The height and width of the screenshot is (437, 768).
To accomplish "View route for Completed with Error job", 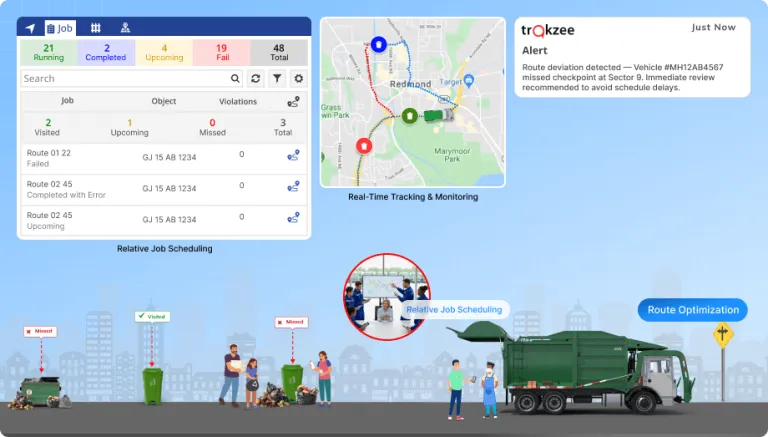I will pos(293,187).
